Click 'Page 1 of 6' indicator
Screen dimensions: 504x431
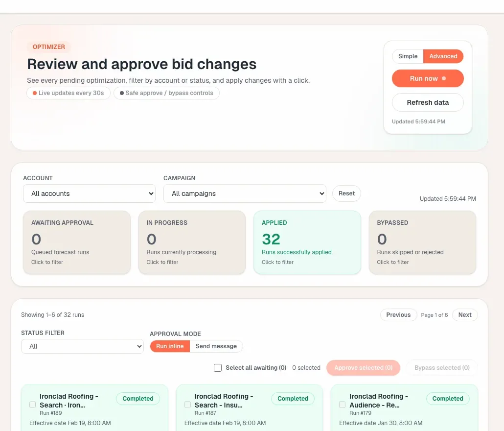point(434,315)
